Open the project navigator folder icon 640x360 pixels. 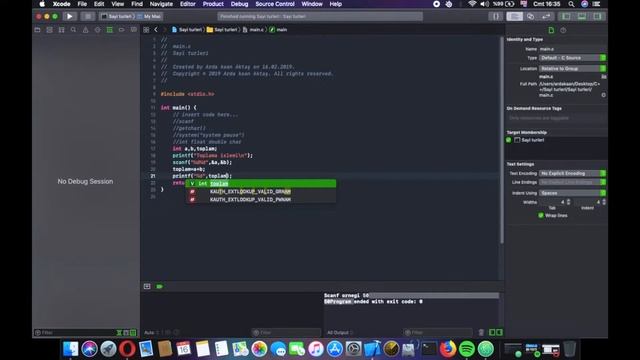click(x=37, y=30)
